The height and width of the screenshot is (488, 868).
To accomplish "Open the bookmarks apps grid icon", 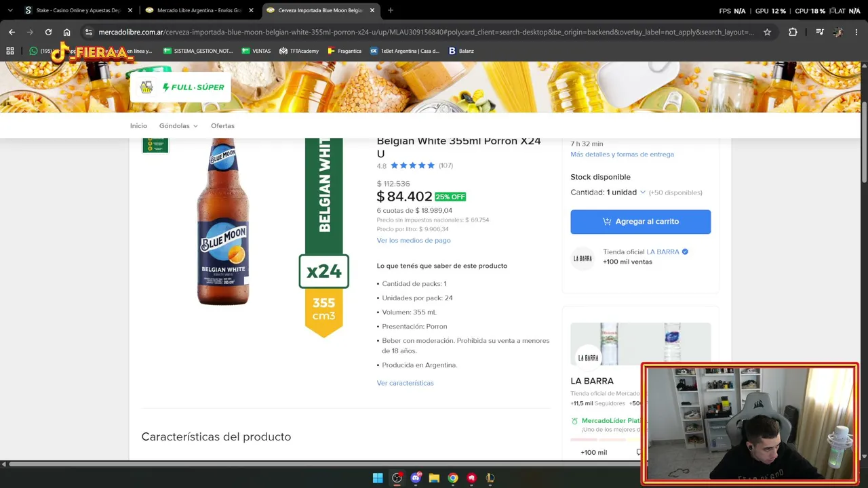I will click(10, 51).
